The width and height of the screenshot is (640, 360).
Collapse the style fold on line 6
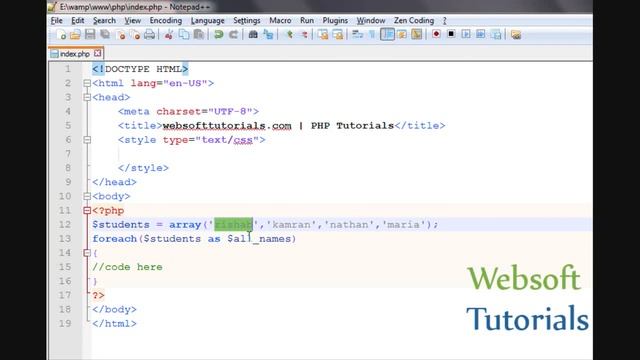[x=87, y=140]
